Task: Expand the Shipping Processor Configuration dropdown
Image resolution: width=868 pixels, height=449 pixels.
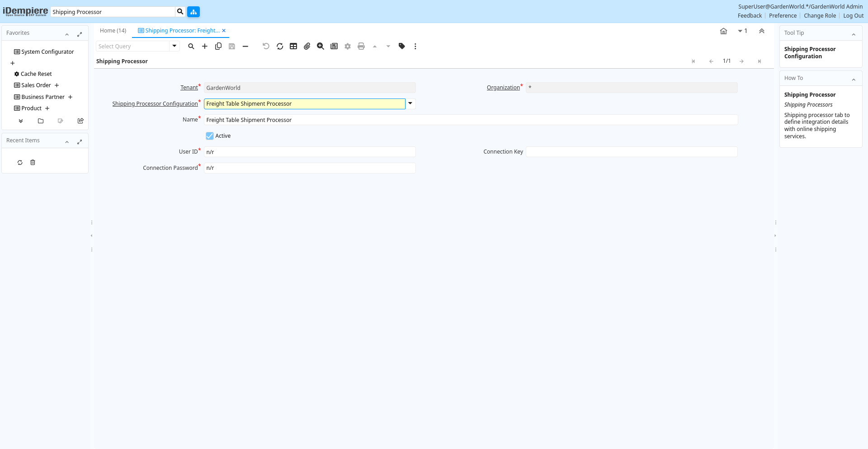Action: [x=410, y=103]
